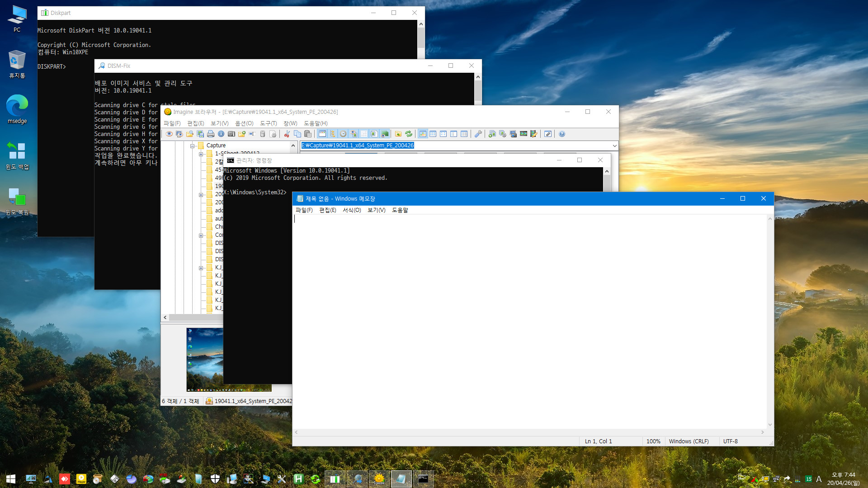Viewport: 868px width, 488px height.
Task: Select thumbnails view mode in Imagine toolbar
Action: click(x=423, y=134)
